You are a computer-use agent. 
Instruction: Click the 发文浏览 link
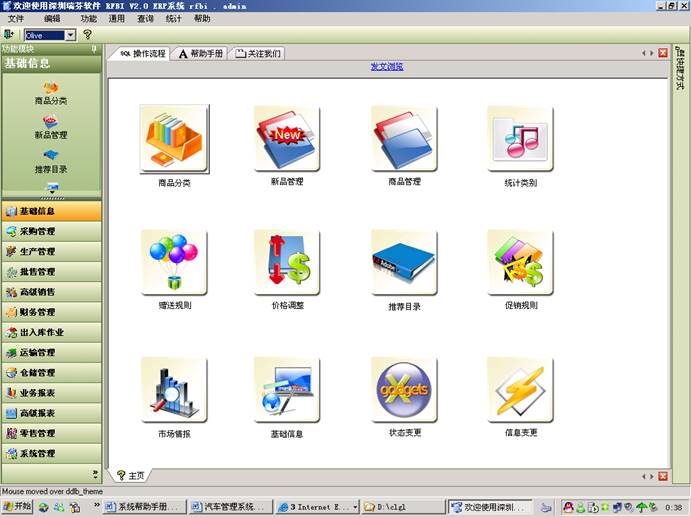tap(386, 67)
